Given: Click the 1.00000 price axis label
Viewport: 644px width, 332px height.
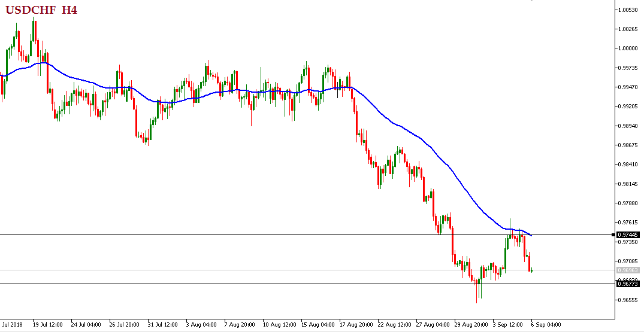Looking at the screenshot, I should click(628, 48).
